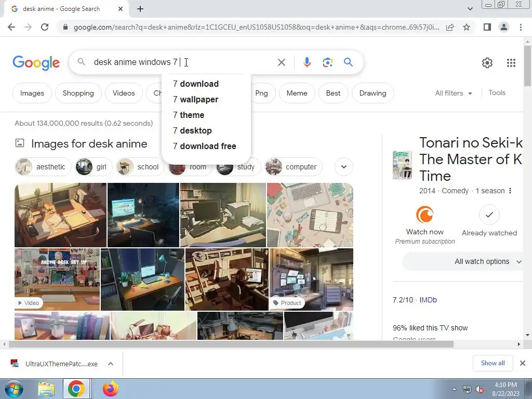Clear the search box with the X icon
The image size is (532, 399).
click(281, 62)
